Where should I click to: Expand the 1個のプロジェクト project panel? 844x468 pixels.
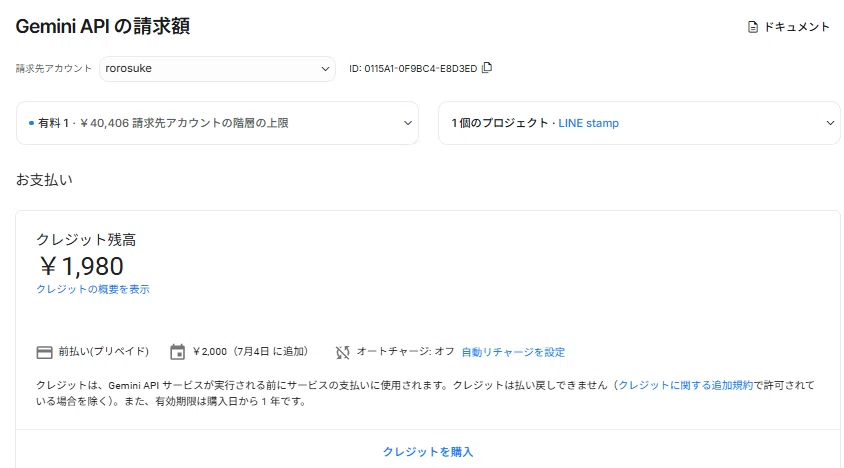tap(639, 123)
